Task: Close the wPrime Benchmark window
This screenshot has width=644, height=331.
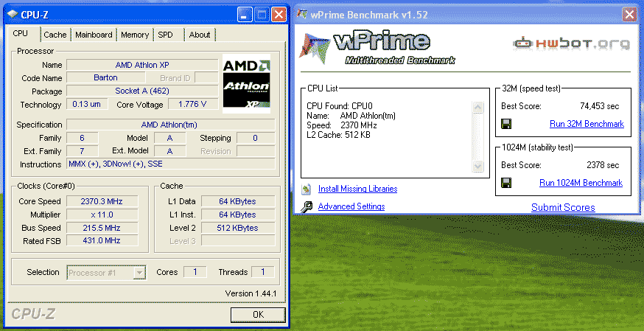Action: [629, 15]
